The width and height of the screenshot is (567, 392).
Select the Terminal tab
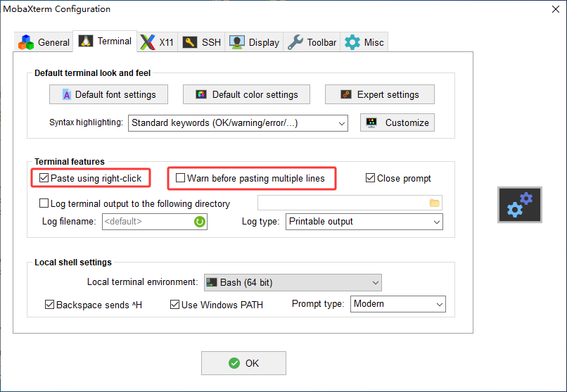[x=105, y=42]
